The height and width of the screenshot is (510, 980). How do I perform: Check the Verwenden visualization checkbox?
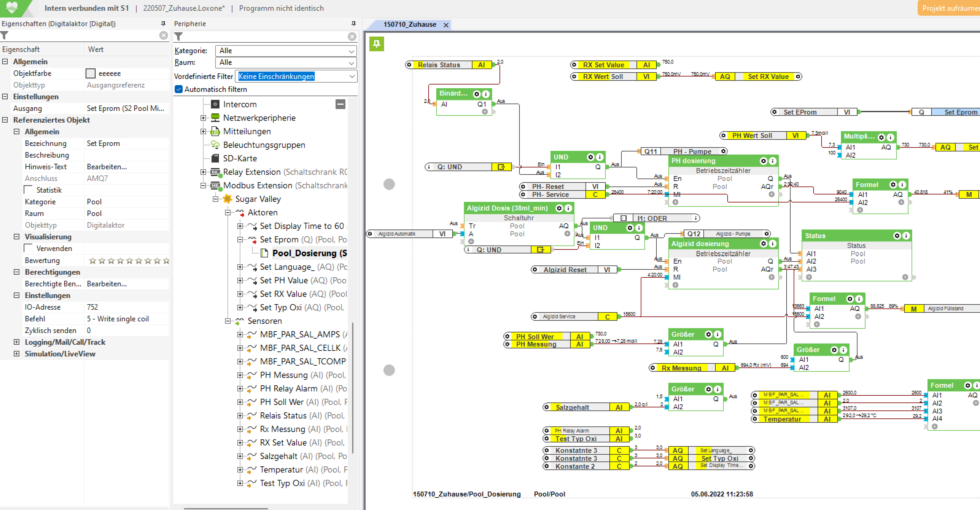point(29,249)
